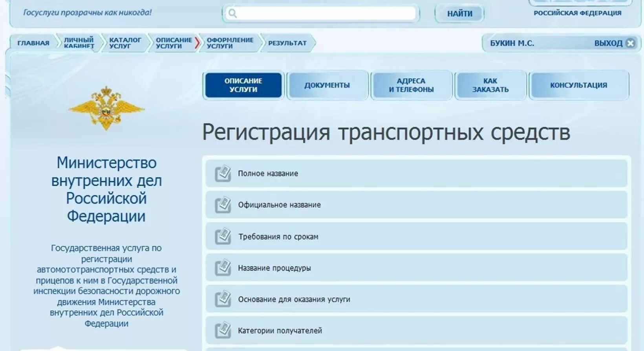Select Описание услуги breadcrumb step
The image size is (644, 351).
(x=174, y=43)
